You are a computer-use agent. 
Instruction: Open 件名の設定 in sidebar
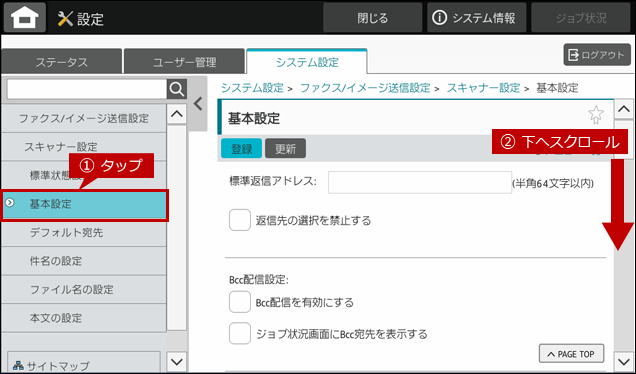point(84,261)
